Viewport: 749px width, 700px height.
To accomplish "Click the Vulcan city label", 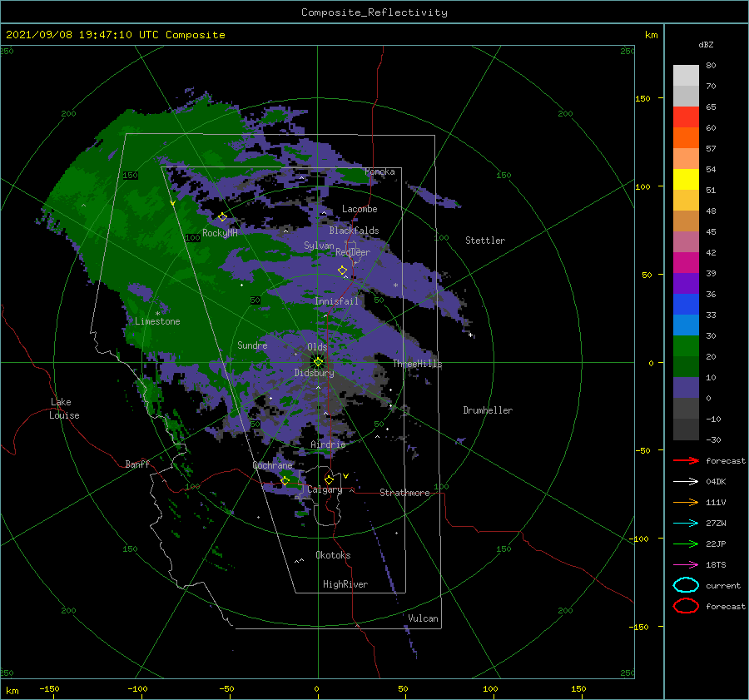I will 423,618.
